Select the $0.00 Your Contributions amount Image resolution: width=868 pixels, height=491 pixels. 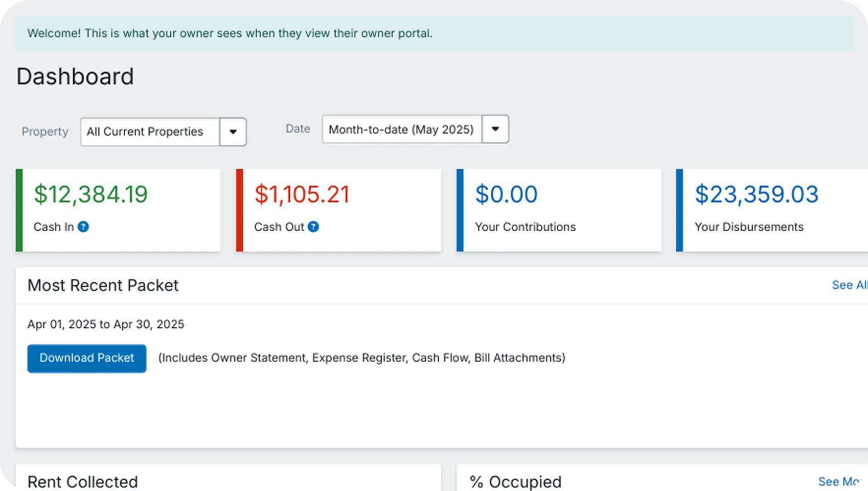pos(506,194)
